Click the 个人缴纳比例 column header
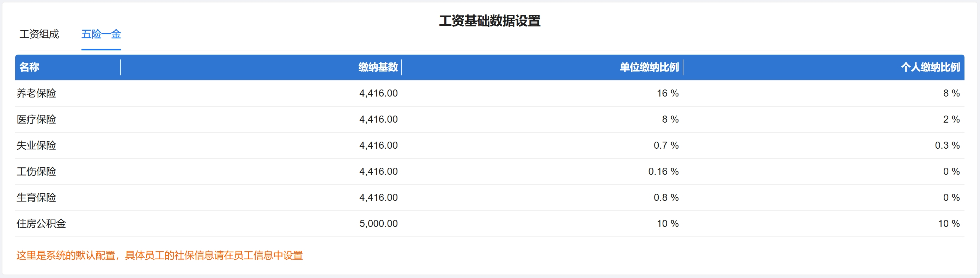Image resolution: width=980 pixels, height=278 pixels. [930, 67]
